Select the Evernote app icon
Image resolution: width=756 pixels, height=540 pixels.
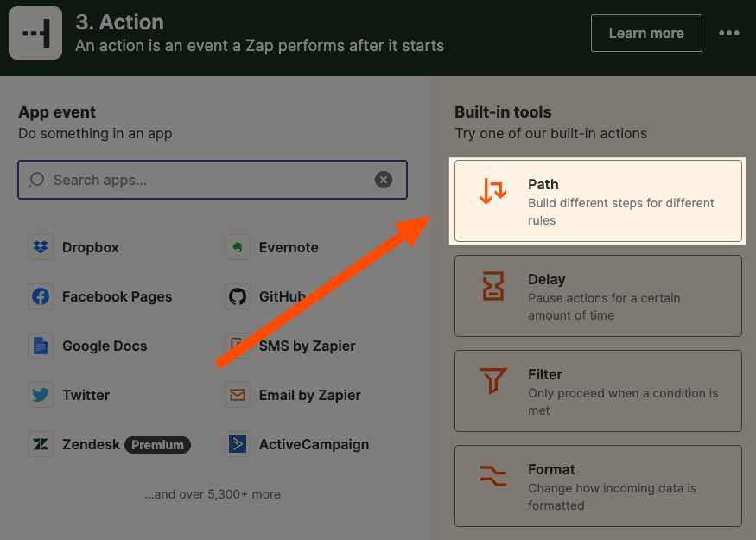click(x=238, y=247)
